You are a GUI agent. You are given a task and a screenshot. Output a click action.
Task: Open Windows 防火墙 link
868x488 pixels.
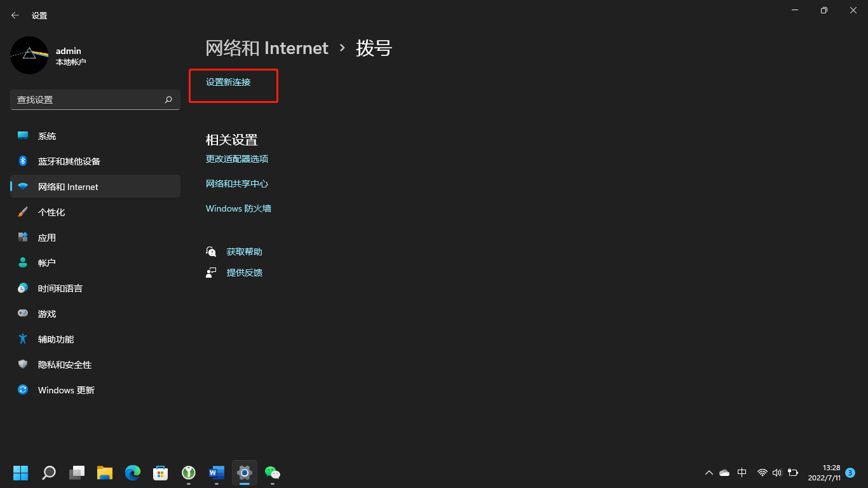[238, 208]
